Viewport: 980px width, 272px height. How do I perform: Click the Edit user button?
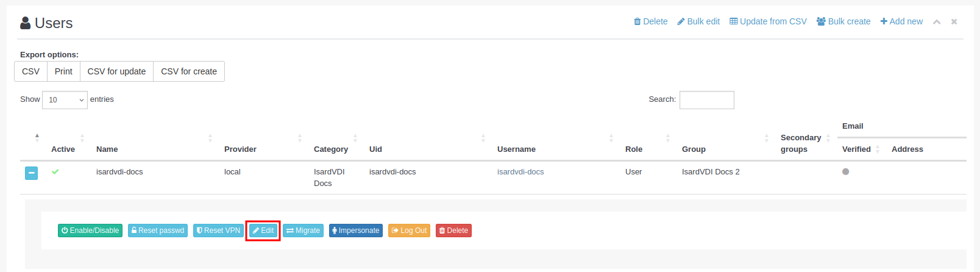click(263, 231)
